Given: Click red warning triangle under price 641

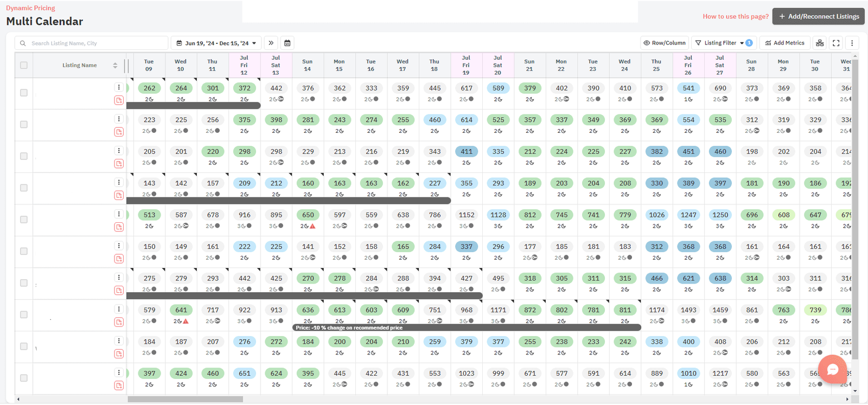Looking at the screenshot, I should (x=186, y=322).
